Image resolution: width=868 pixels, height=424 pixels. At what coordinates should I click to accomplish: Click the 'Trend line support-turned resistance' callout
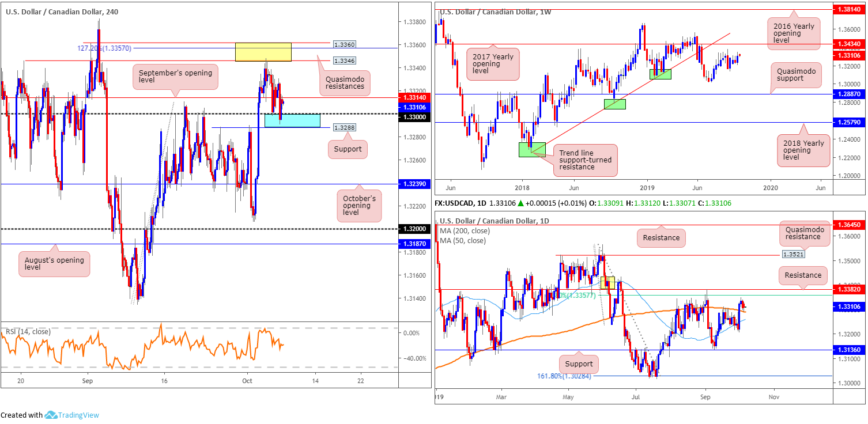[585, 160]
